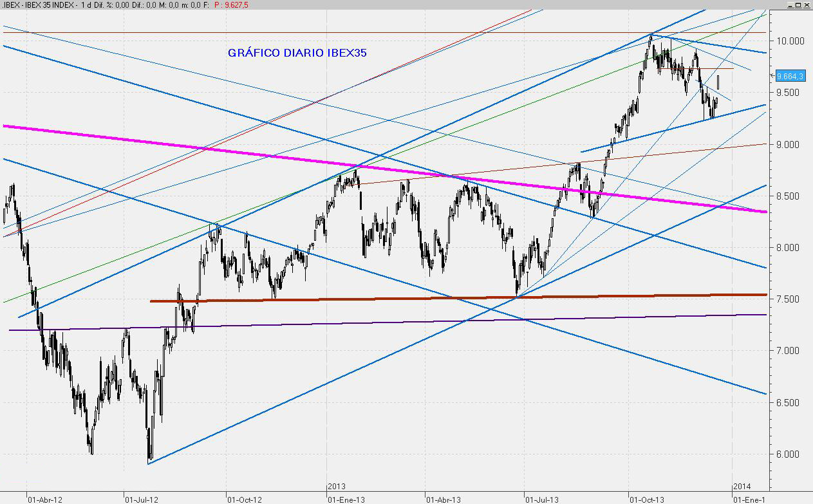Viewport: 813px width, 504px height.
Task: Click the 6.000 level on price axis
Action: click(x=791, y=454)
